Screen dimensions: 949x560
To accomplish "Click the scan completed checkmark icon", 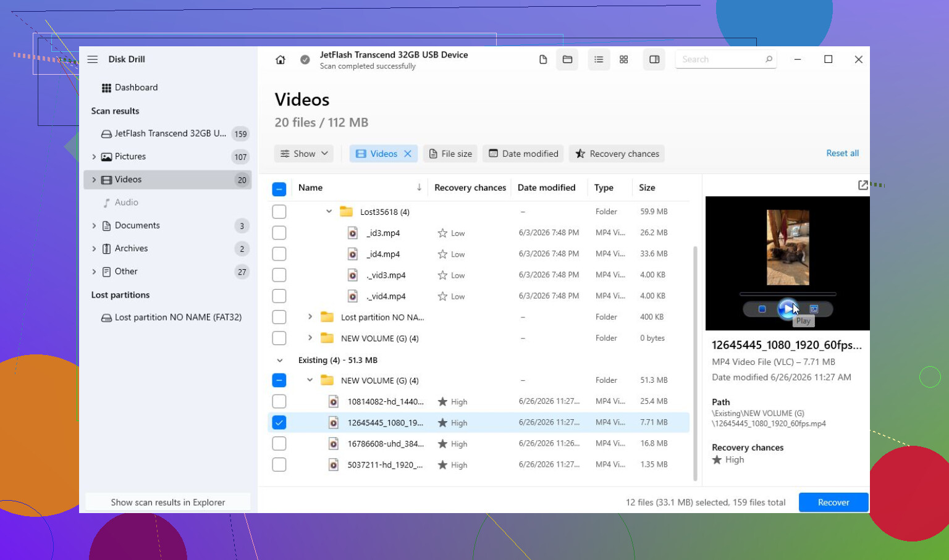I will click(x=305, y=60).
